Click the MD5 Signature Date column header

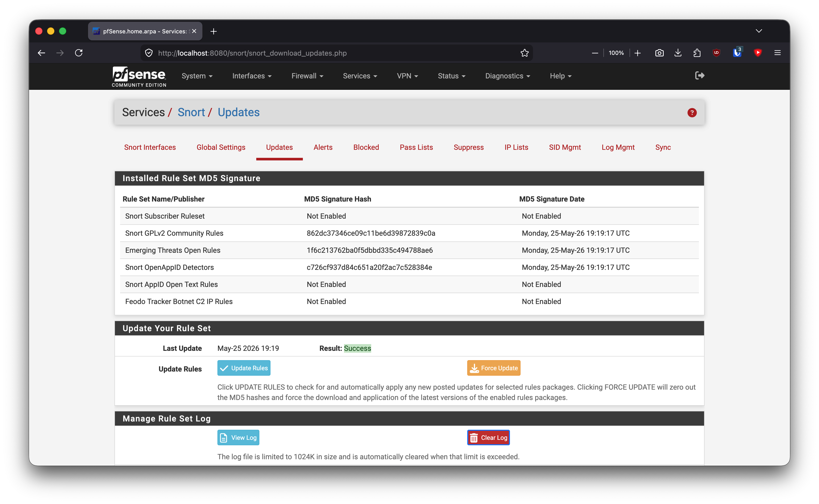coord(552,199)
